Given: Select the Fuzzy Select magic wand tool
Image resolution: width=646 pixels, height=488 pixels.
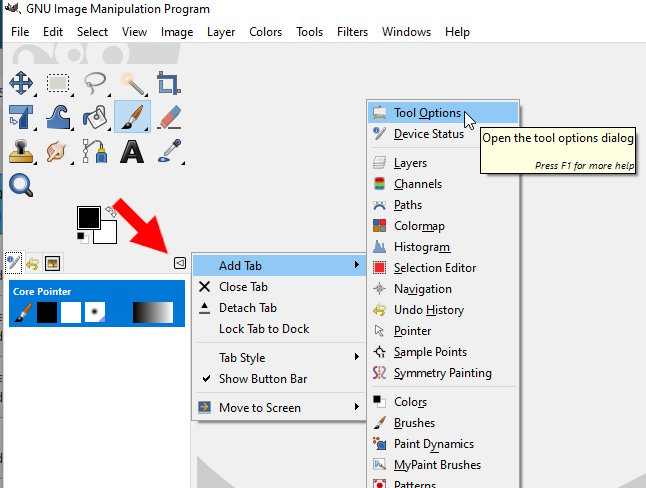Looking at the screenshot, I should [132, 83].
